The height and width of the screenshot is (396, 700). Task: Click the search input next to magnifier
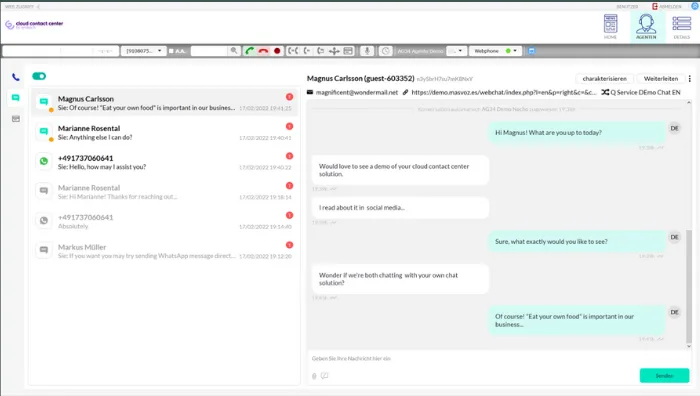[x=209, y=51]
